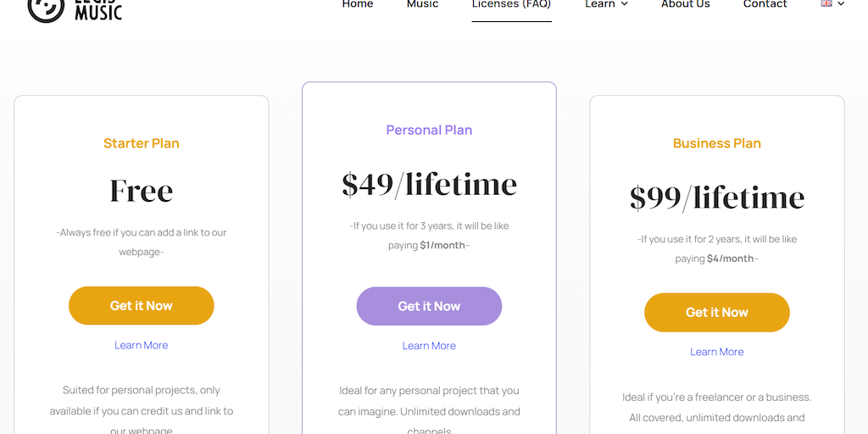Navigate to About Us
The height and width of the screenshot is (434, 868).
point(685,4)
